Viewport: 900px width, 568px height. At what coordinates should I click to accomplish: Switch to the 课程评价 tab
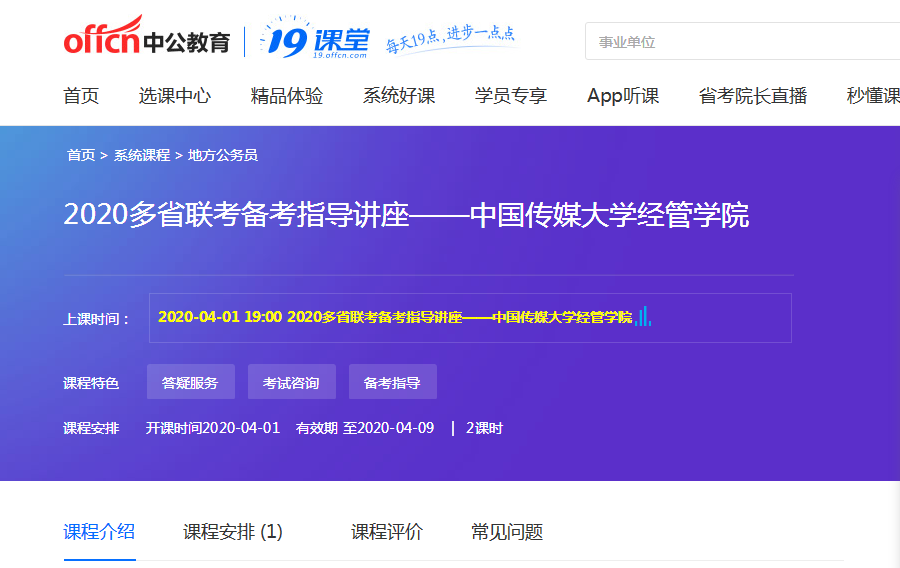click(387, 532)
